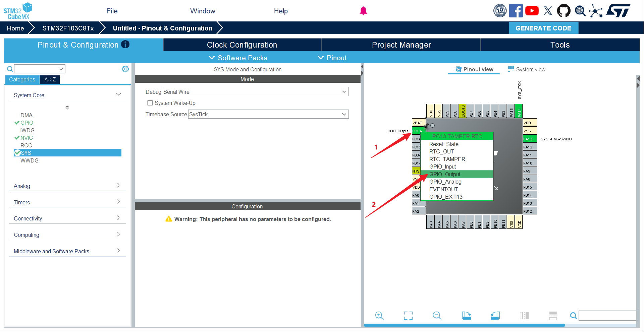Open the notification bell
Viewport: 644px width, 332px height.
363,11
